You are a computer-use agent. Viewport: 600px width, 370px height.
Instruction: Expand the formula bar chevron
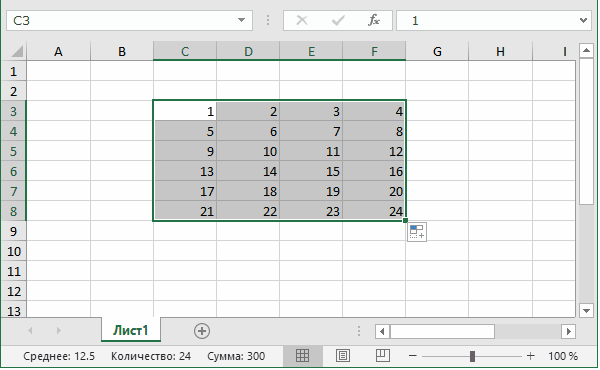[583, 20]
